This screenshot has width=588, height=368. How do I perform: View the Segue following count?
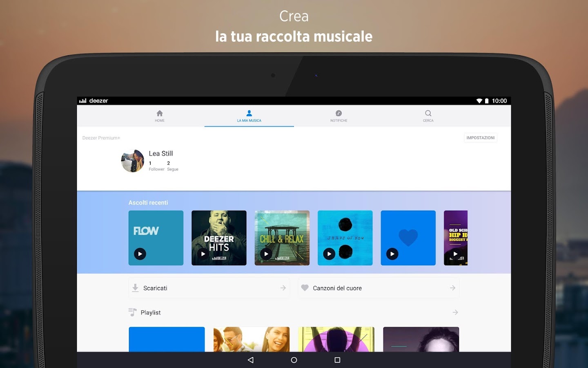[x=172, y=166]
